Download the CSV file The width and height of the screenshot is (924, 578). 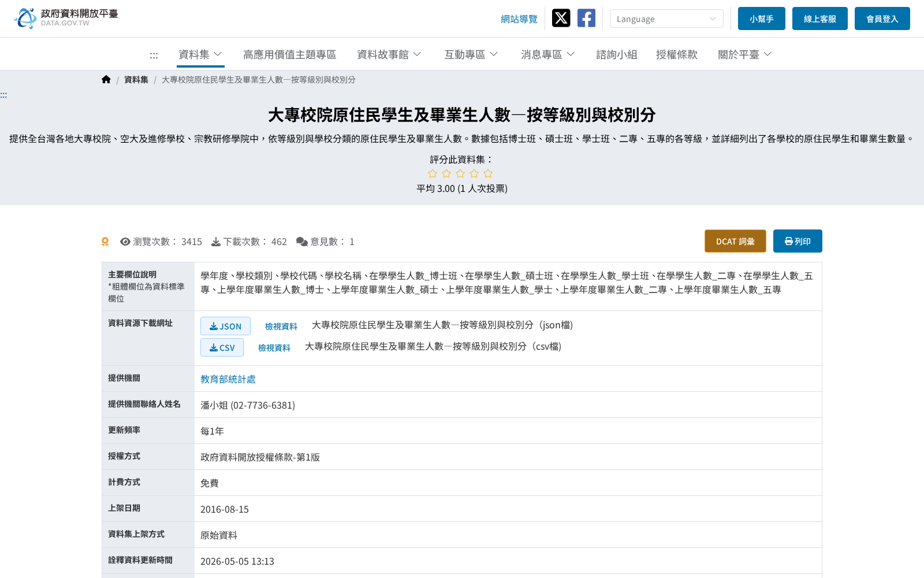click(222, 347)
